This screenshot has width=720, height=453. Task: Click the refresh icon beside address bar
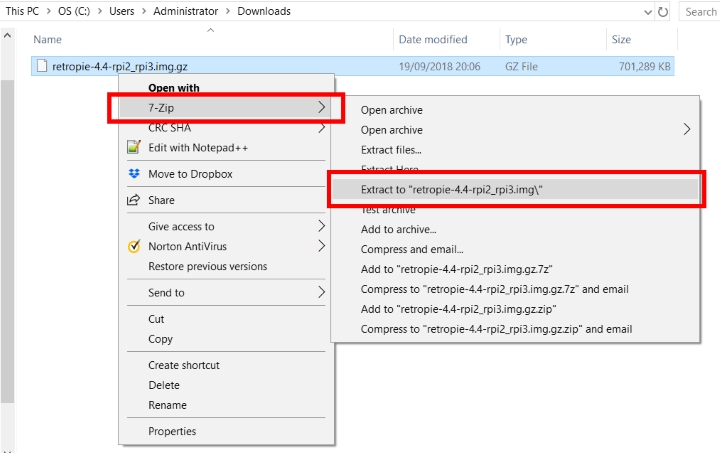[x=663, y=11]
